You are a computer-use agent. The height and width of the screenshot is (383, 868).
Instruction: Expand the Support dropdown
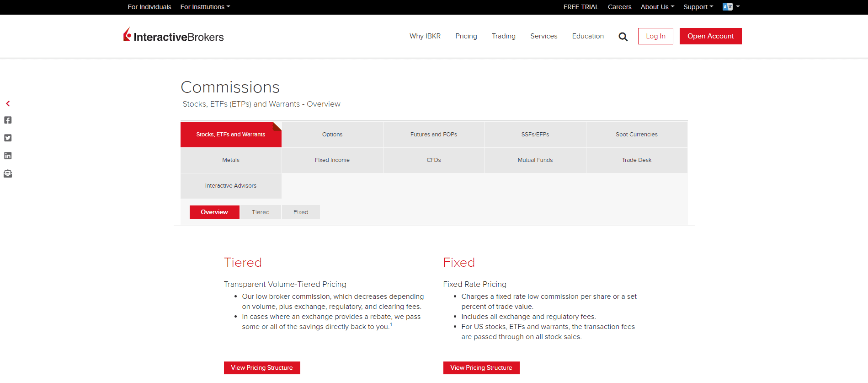[x=698, y=7]
